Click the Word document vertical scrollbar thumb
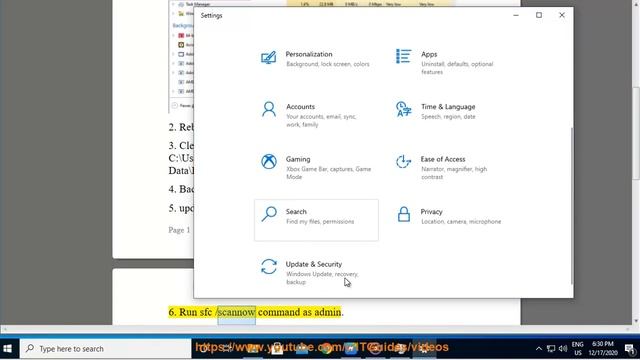Screen dimensions: 640x360 [x=636, y=133]
